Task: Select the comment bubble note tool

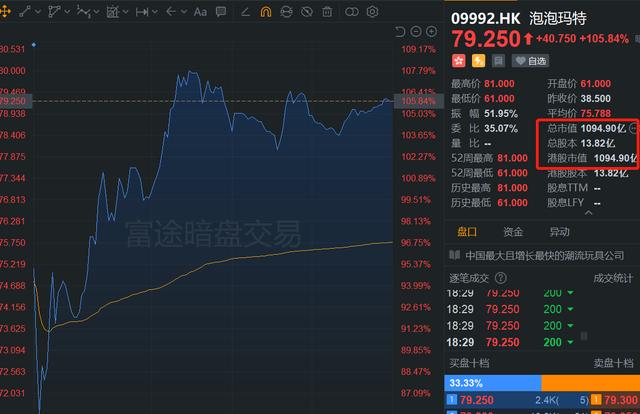Action: 221,12
